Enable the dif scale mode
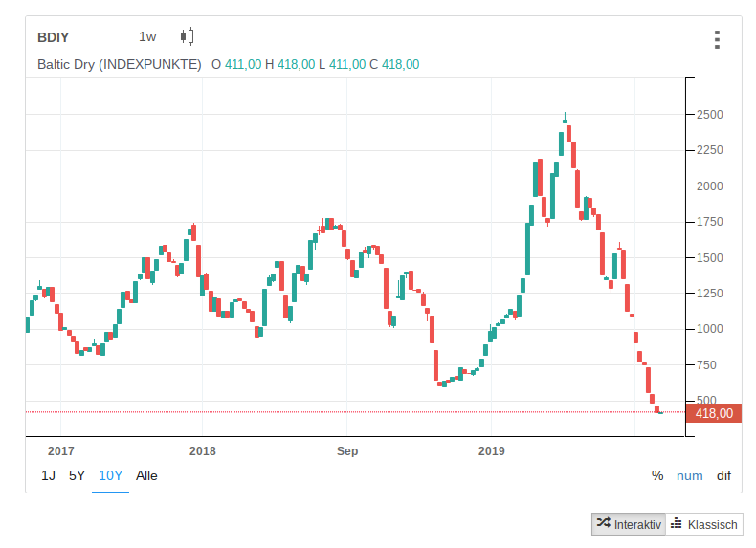 click(x=723, y=475)
